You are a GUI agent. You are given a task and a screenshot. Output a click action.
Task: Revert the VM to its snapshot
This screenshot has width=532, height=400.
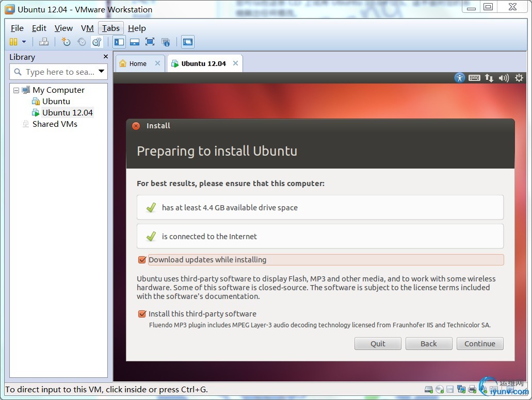(82, 42)
